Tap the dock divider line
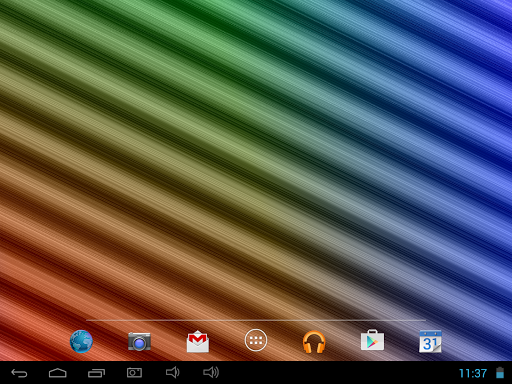Image resolution: width=512 pixels, height=384 pixels. (256, 320)
